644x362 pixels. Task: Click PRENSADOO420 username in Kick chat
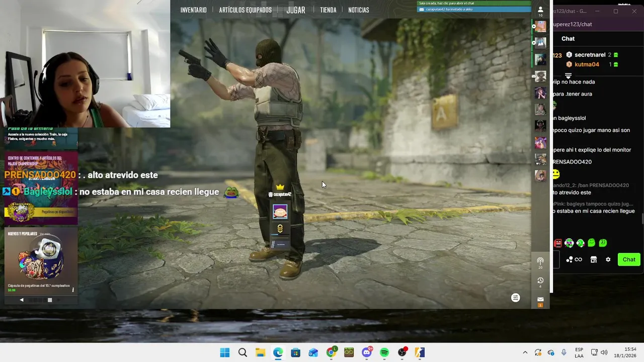tap(572, 162)
